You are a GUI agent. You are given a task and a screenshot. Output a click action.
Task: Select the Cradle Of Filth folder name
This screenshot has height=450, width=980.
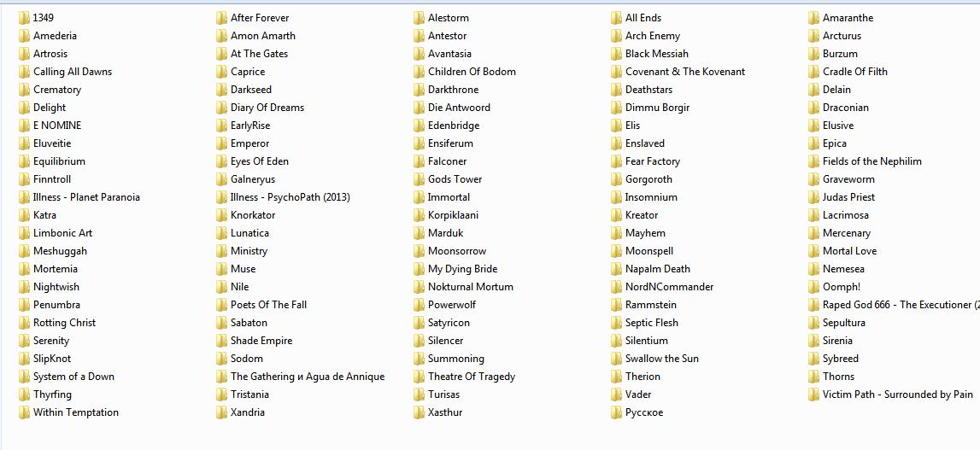(x=855, y=71)
